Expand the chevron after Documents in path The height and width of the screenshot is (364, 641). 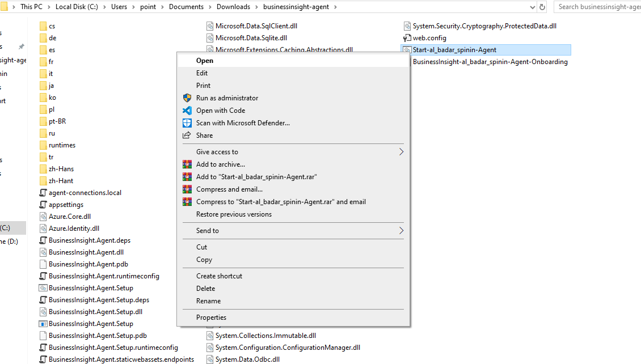coord(210,7)
